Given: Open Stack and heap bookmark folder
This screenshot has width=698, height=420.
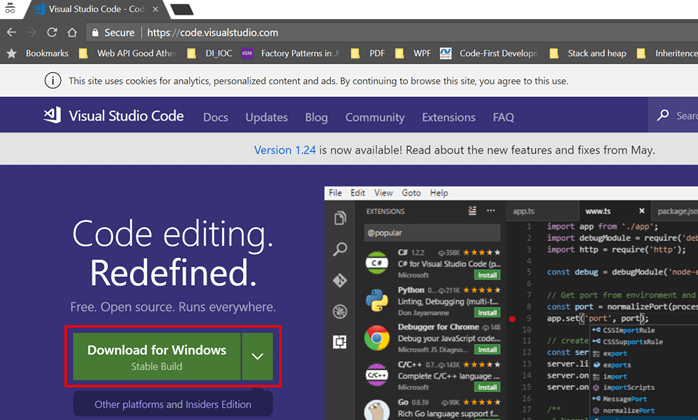Looking at the screenshot, I should (588, 53).
